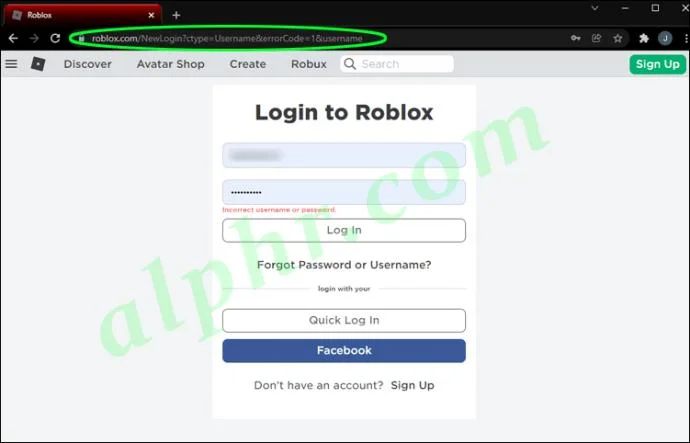
Task: Open the saved passwords key icon
Action: [x=576, y=38]
